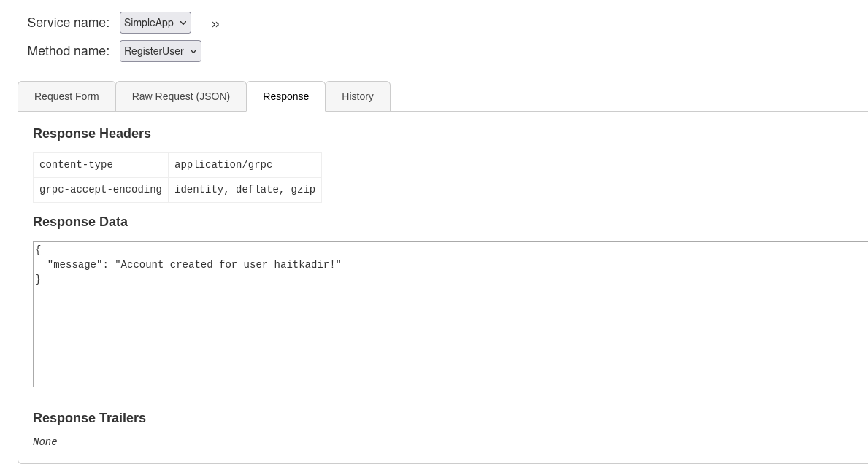Click the double chevron expand icon
The height and width of the screenshot is (472, 868).
(x=215, y=24)
